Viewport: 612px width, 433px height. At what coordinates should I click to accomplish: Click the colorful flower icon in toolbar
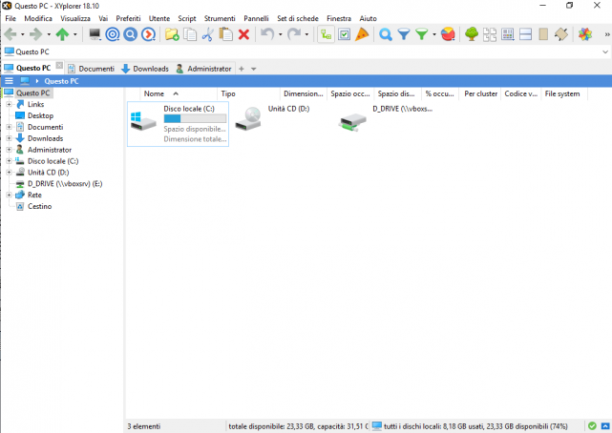pos(585,34)
